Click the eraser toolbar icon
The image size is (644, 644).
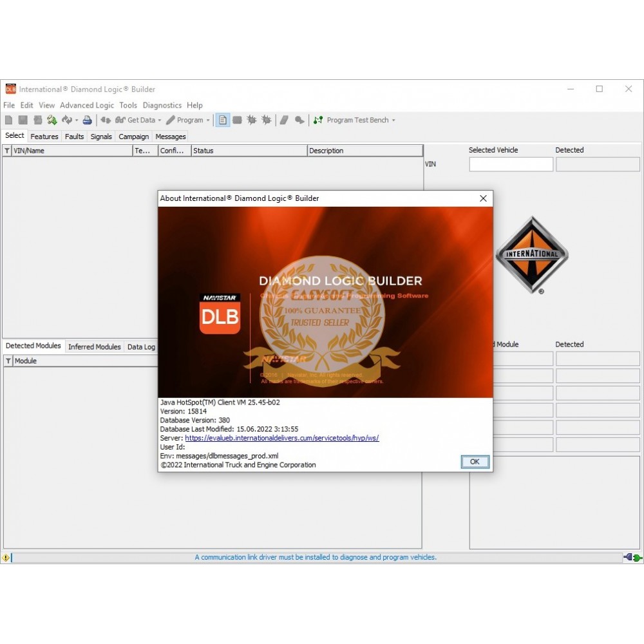click(x=284, y=120)
